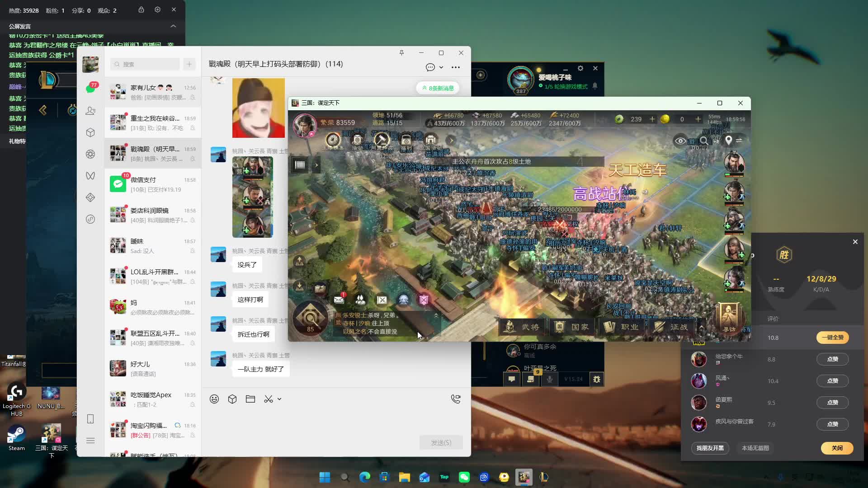This screenshot has height=488, width=868.
Task: Jump to 8条新消息 new messages link
Action: tap(438, 88)
